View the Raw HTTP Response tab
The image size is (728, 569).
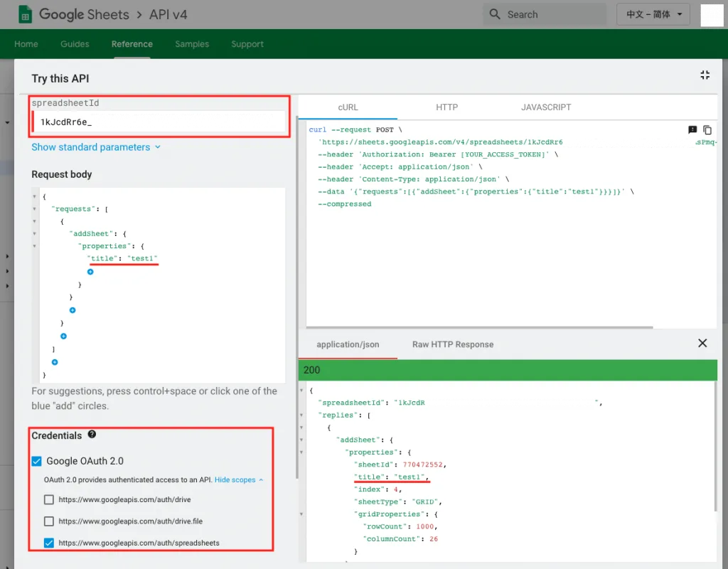(x=453, y=345)
